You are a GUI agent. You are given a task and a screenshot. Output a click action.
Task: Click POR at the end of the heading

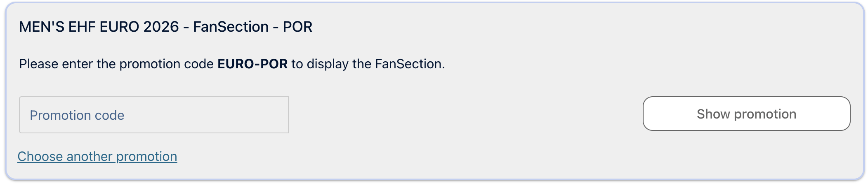click(x=297, y=27)
